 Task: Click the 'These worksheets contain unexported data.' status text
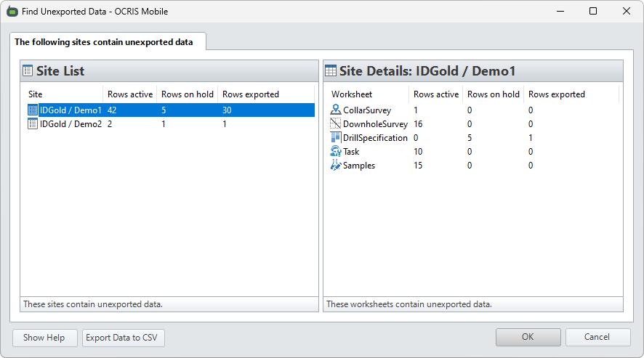[x=409, y=304]
